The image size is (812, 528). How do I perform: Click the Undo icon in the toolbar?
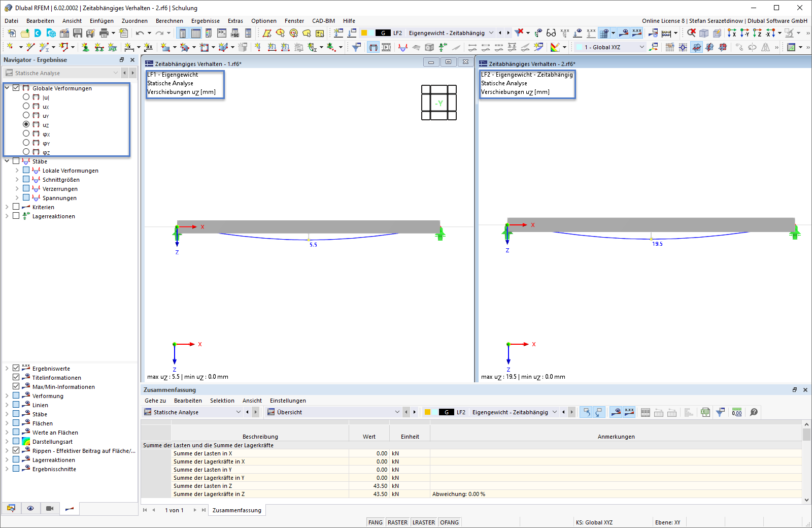coord(139,33)
